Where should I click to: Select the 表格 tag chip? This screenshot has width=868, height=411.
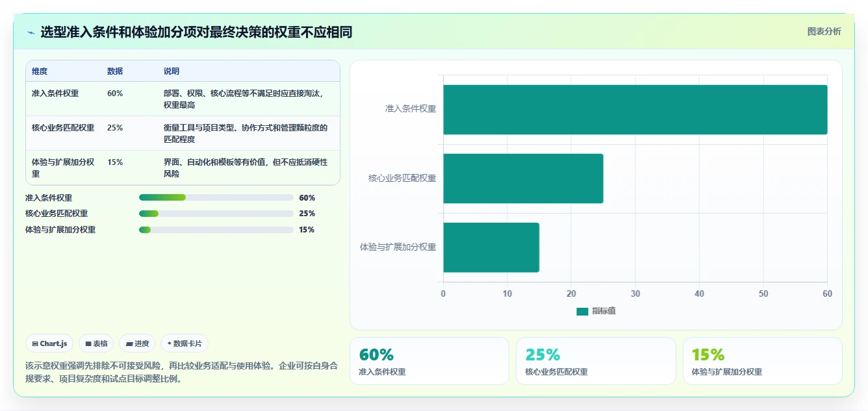(96, 343)
